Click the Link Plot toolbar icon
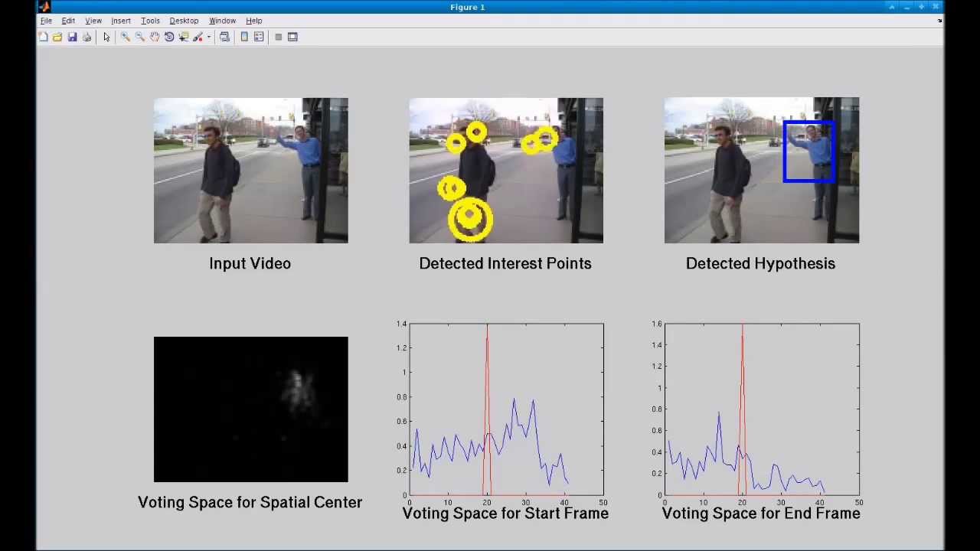This screenshot has height=551, width=980. 224,37
